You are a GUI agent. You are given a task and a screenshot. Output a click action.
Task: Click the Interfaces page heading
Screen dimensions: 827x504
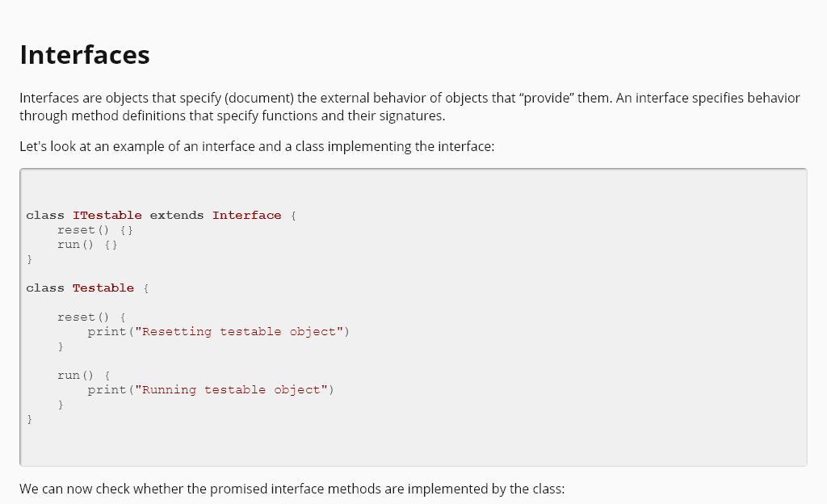85,55
